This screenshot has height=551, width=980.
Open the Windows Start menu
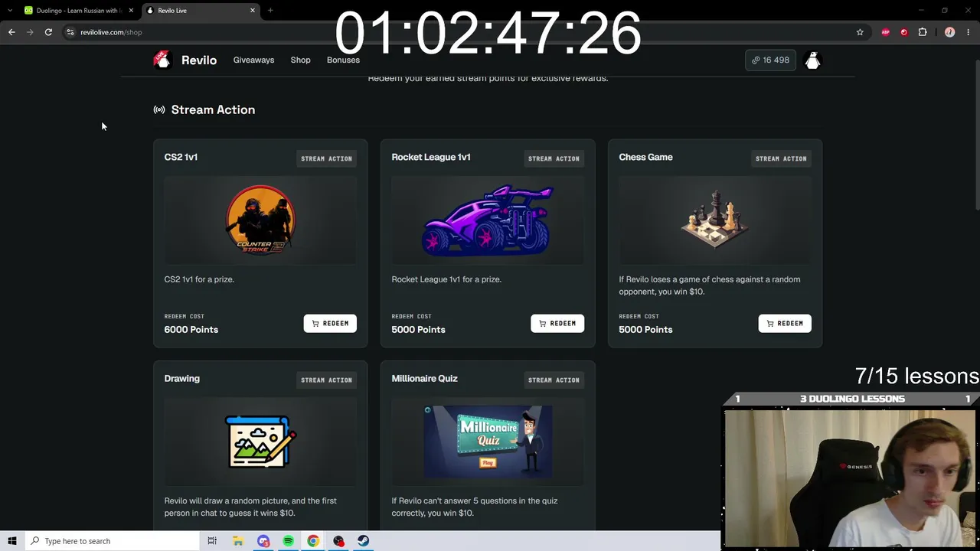pyautogui.click(x=12, y=541)
